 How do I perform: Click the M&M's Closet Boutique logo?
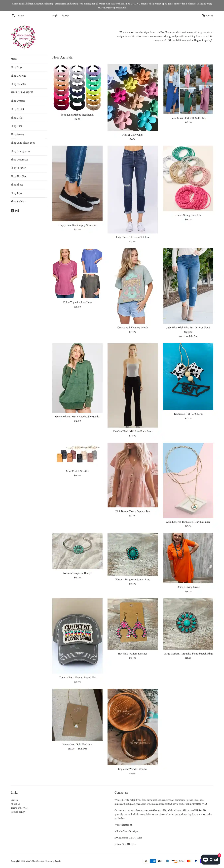pyautogui.click(x=23, y=37)
